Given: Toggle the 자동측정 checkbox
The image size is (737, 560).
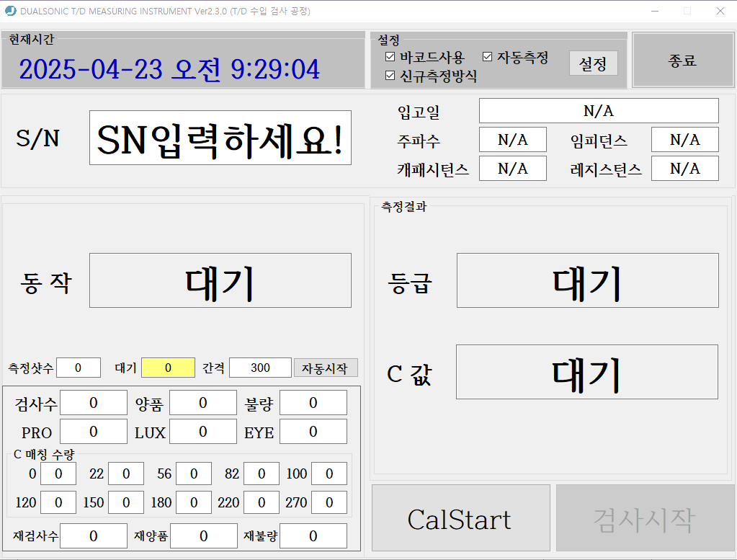Looking at the screenshot, I should pos(487,55).
